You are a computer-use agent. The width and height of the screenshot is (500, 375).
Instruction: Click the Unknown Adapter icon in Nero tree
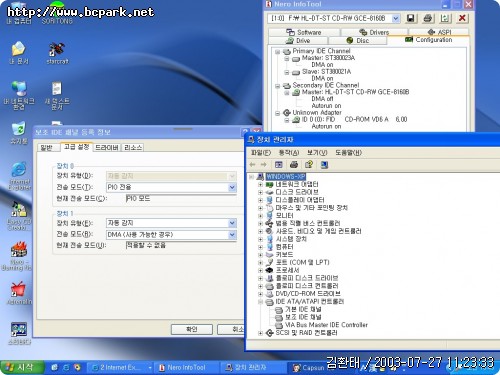(287, 113)
